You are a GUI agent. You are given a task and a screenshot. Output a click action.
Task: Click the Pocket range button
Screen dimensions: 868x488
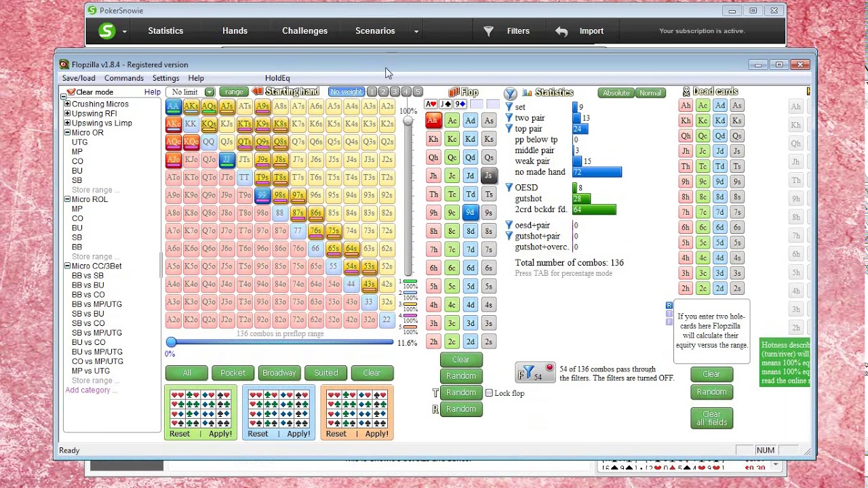[x=233, y=373]
